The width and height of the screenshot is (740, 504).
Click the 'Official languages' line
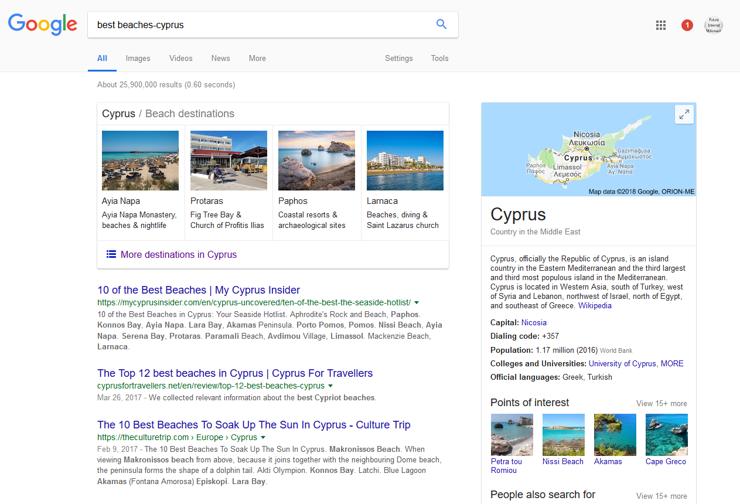coord(551,377)
